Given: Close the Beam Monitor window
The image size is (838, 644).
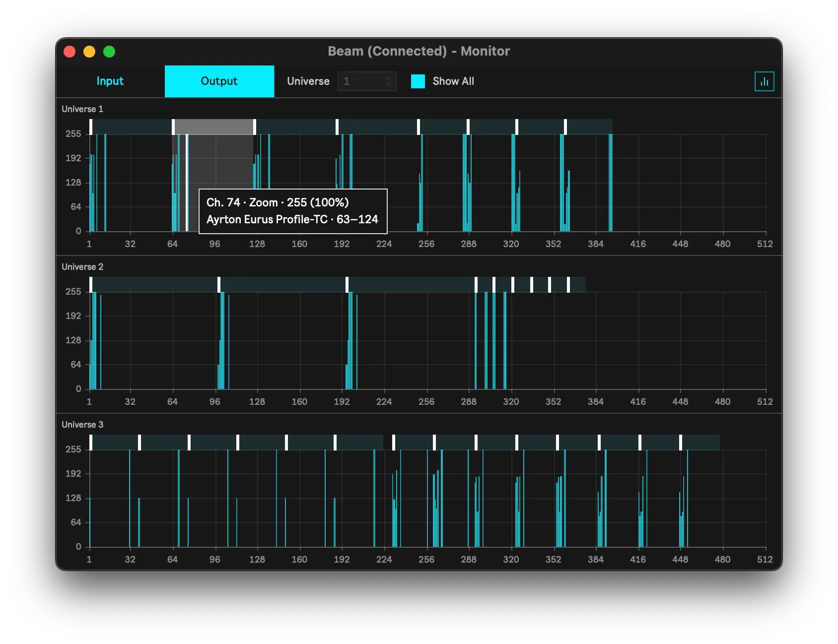Looking at the screenshot, I should (x=70, y=52).
